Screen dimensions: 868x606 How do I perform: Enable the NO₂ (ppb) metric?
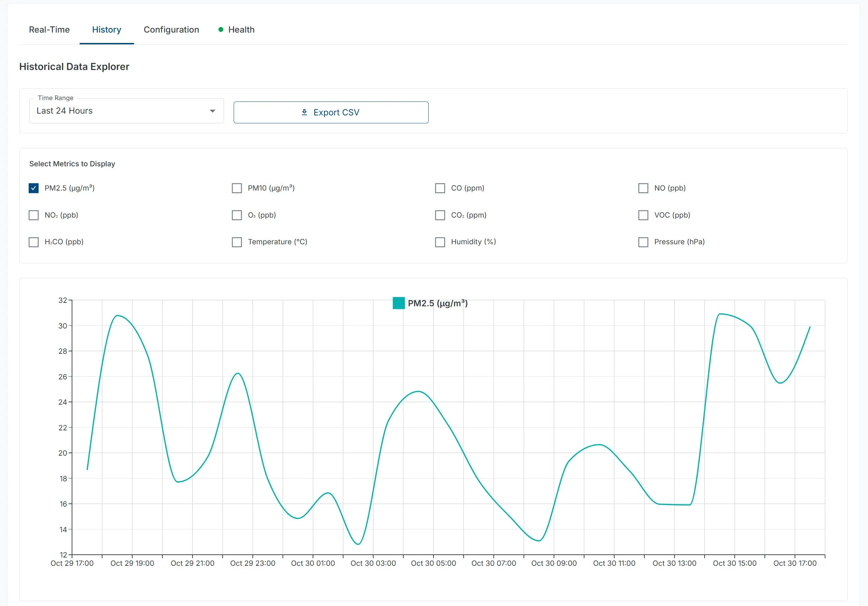pyautogui.click(x=34, y=215)
